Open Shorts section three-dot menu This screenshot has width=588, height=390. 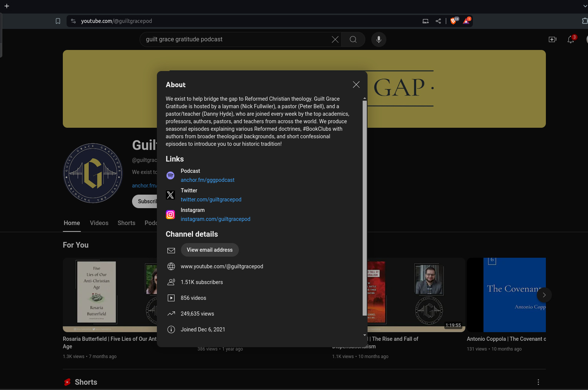(x=538, y=382)
